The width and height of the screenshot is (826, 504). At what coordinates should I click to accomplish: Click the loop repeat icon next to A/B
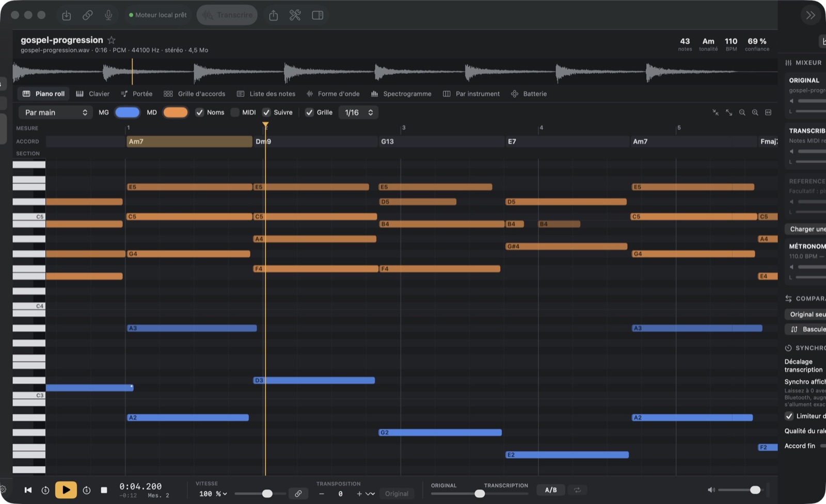[x=577, y=490]
